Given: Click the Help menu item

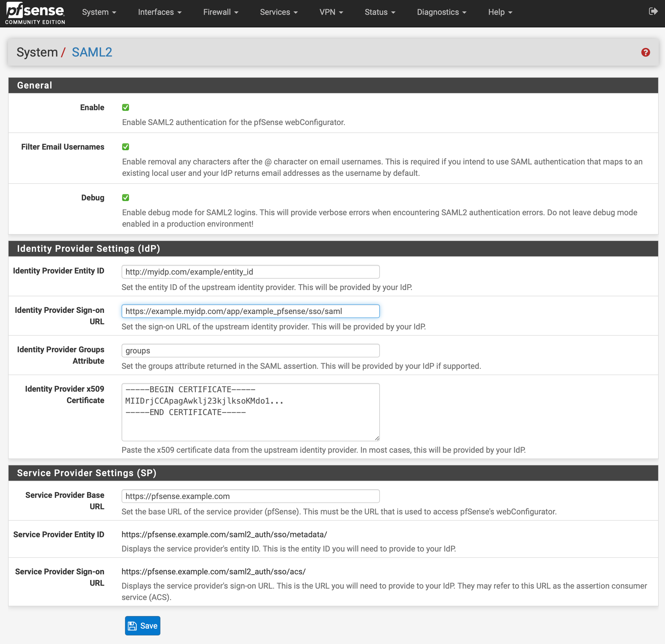Looking at the screenshot, I should click(x=499, y=12).
